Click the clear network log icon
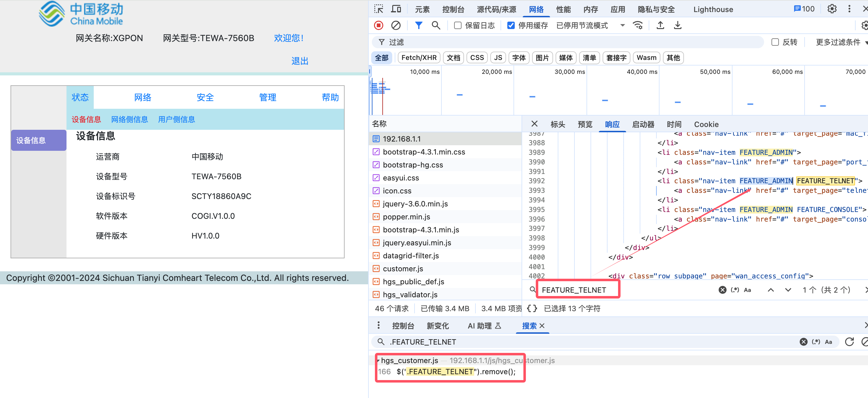868x398 pixels. [x=396, y=25]
